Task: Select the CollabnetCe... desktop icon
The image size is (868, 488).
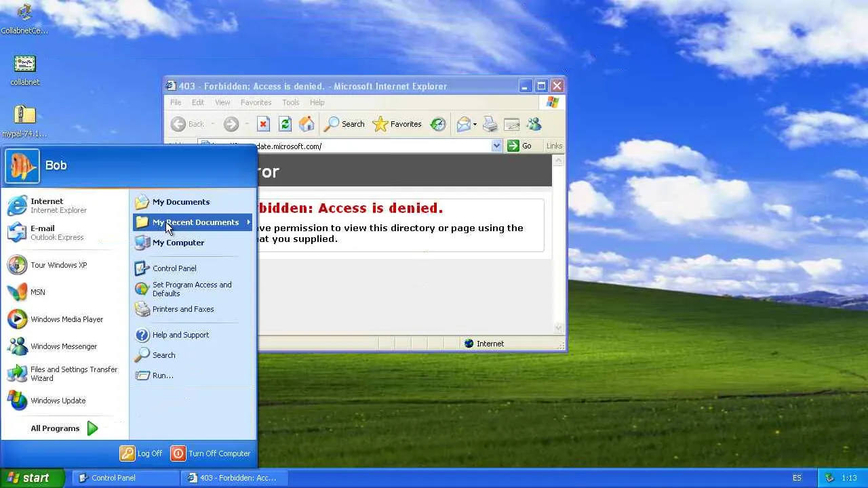Action: click(x=24, y=19)
